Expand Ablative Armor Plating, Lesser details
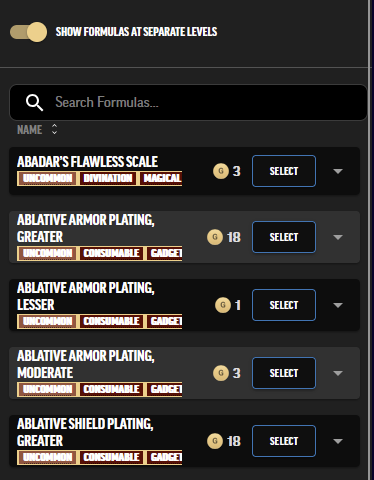The image size is (374, 480). click(x=338, y=305)
